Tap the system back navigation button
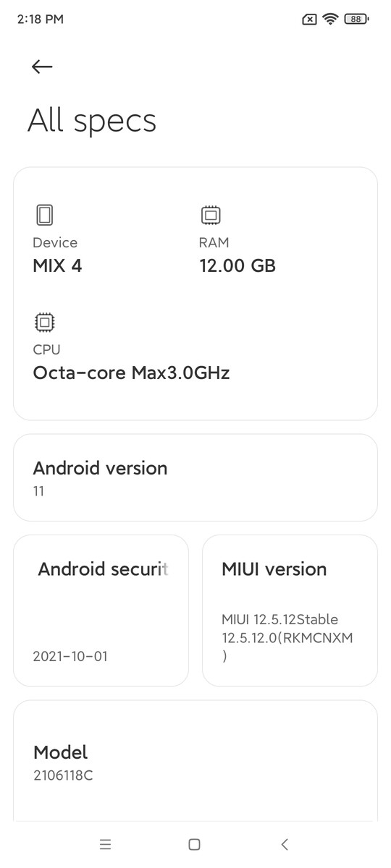 pos(285,844)
